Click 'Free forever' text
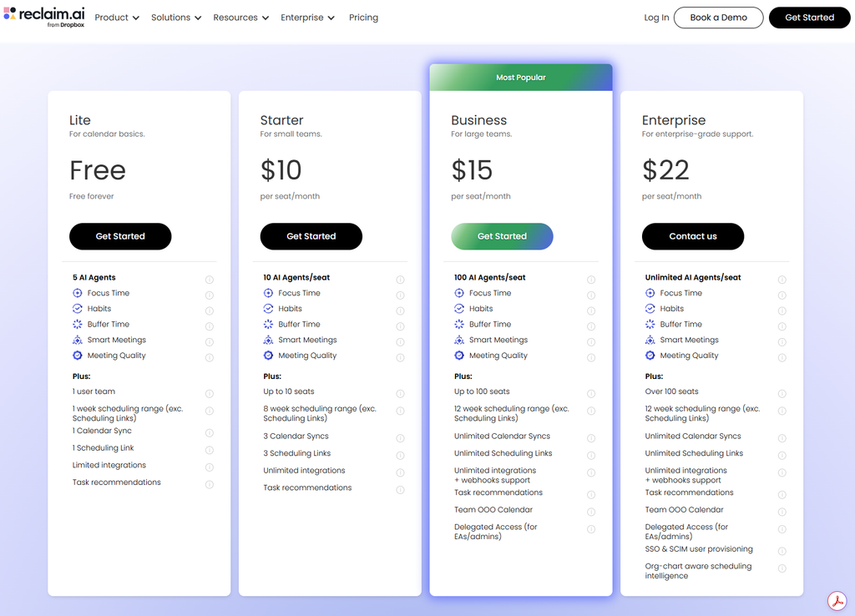The image size is (855, 616). tap(92, 196)
